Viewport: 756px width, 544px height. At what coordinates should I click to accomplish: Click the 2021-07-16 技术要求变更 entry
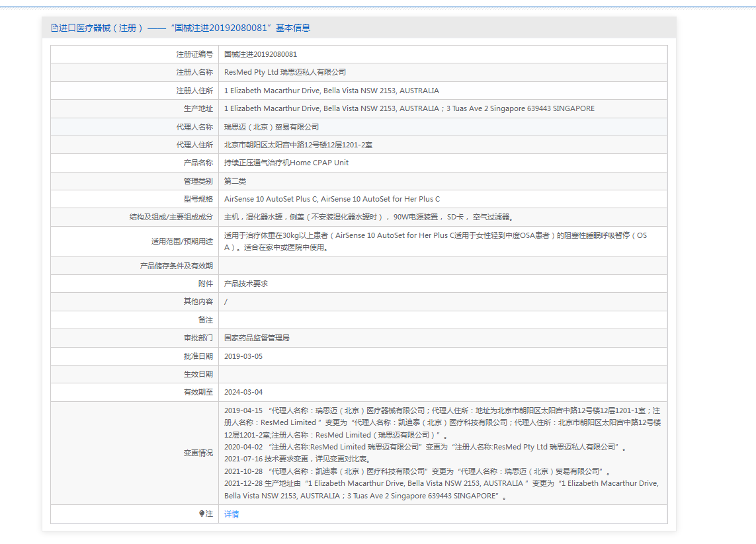coord(297,459)
